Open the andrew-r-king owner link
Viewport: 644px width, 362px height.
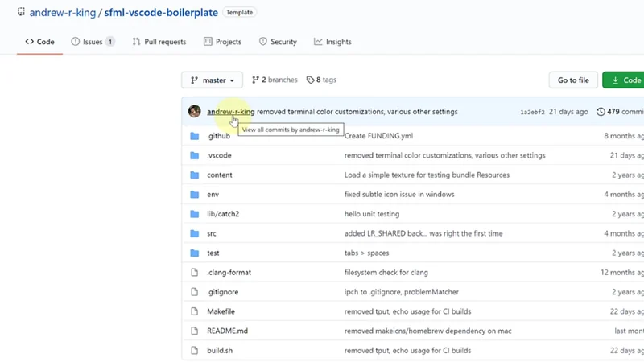tap(63, 13)
